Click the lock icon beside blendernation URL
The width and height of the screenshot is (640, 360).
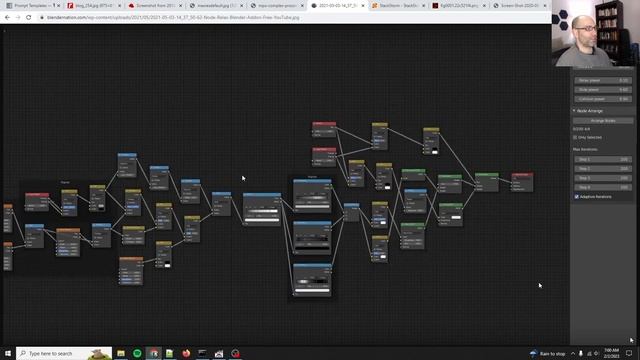tap(42, 18)
